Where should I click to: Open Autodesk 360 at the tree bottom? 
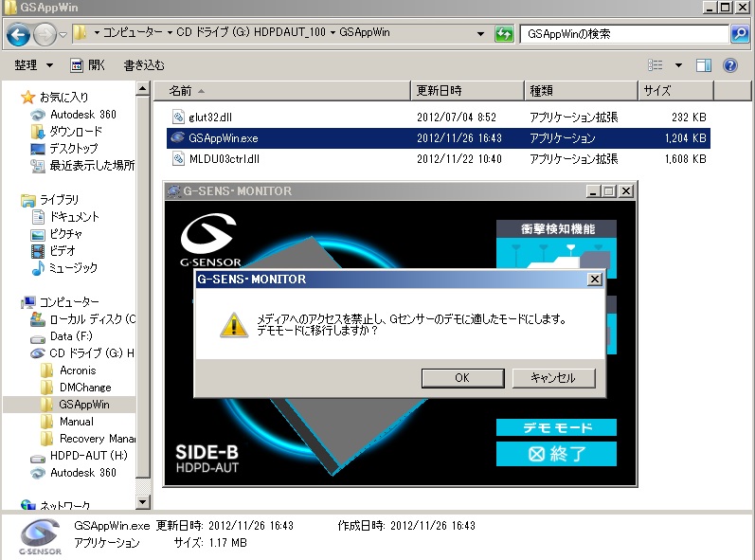point(82,473)
